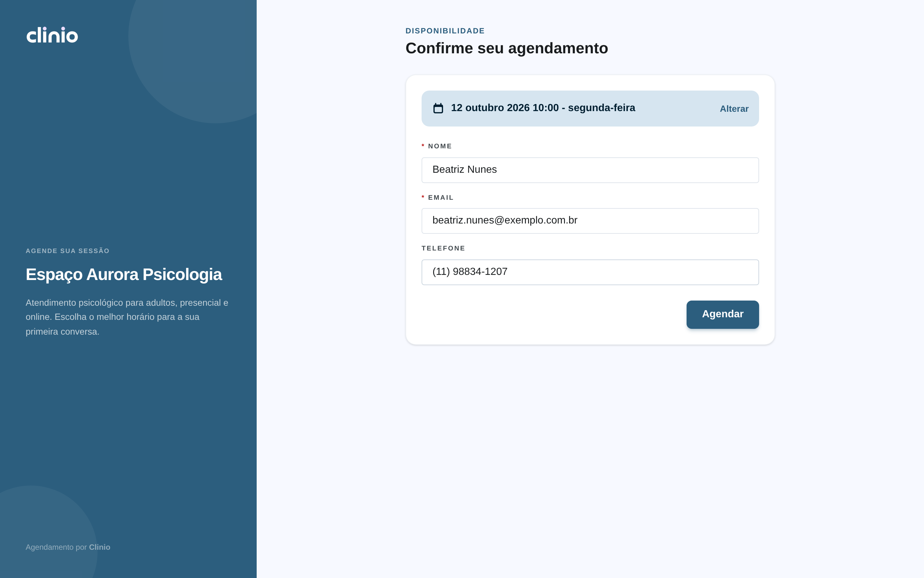Click the heading Confirme seu agendamento

click(x=507, y=48)
